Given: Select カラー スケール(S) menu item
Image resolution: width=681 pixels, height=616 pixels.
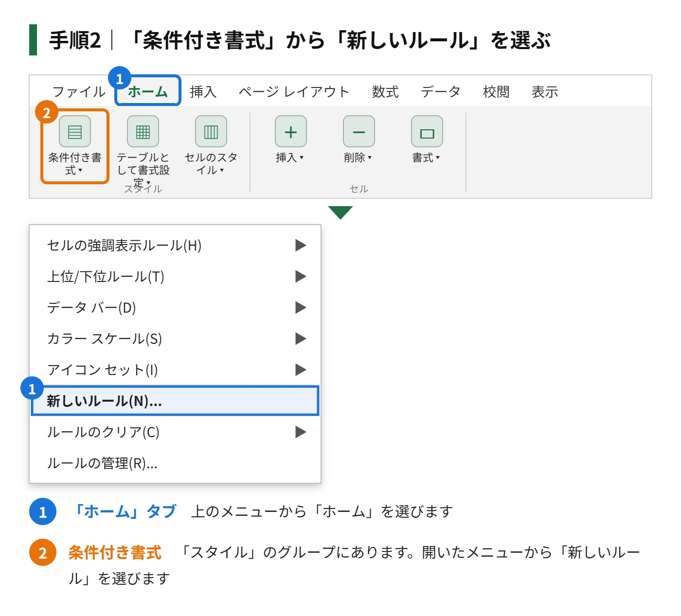Looking at the screenshot, I should point(175,339).
